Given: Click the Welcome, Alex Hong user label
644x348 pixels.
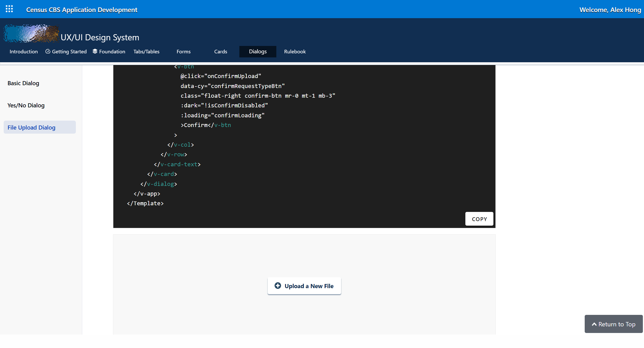Looking at the screenshot, I should (610, 10).
